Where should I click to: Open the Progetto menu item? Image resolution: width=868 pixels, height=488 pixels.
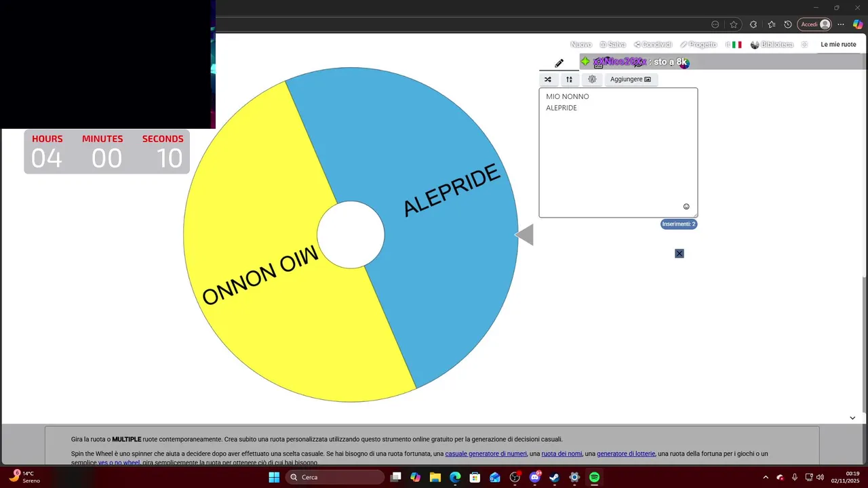point(698,45)
